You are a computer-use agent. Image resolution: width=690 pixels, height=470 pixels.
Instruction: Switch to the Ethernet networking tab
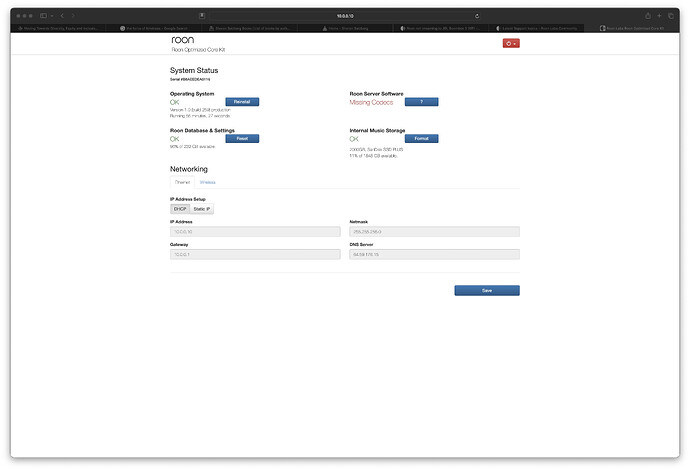coord(183,182)
